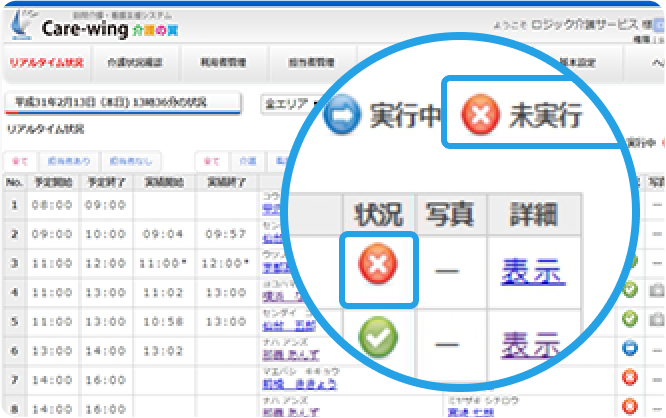666x418 pixels.
Task: Click the row number 1 cell
Action: (x=15, y=205)
